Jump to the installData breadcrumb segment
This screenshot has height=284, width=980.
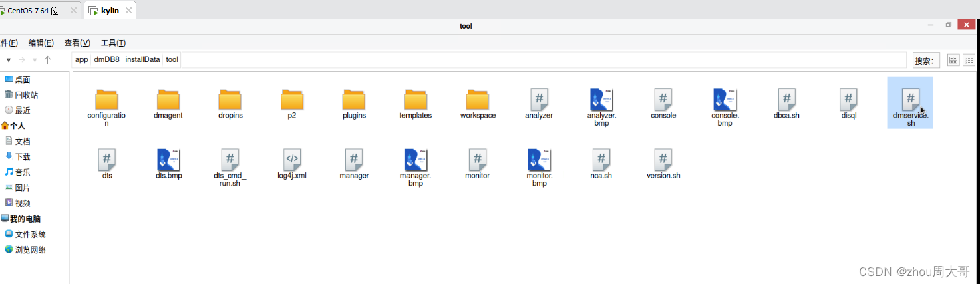pos(143,59)
